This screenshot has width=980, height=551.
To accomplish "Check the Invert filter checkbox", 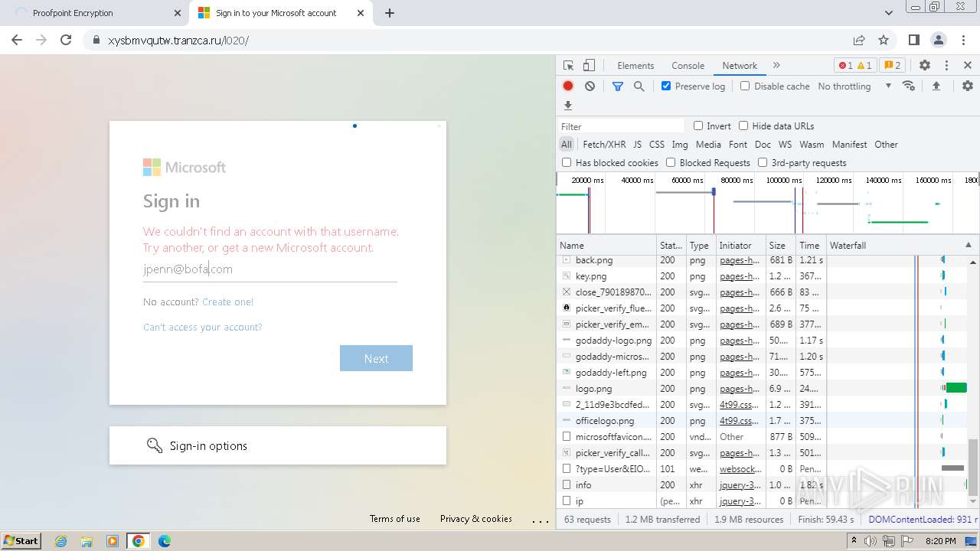I will click(x=698, y=126).
